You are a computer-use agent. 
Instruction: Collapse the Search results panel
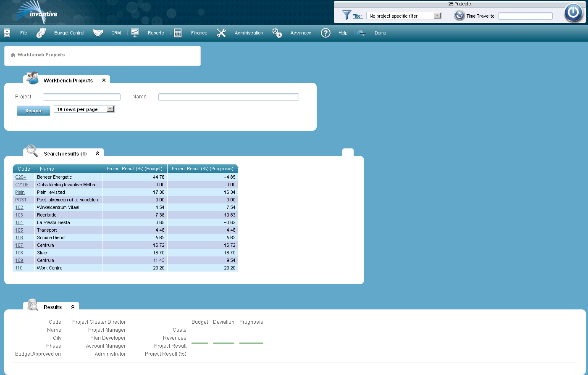(x=97, y=153)
